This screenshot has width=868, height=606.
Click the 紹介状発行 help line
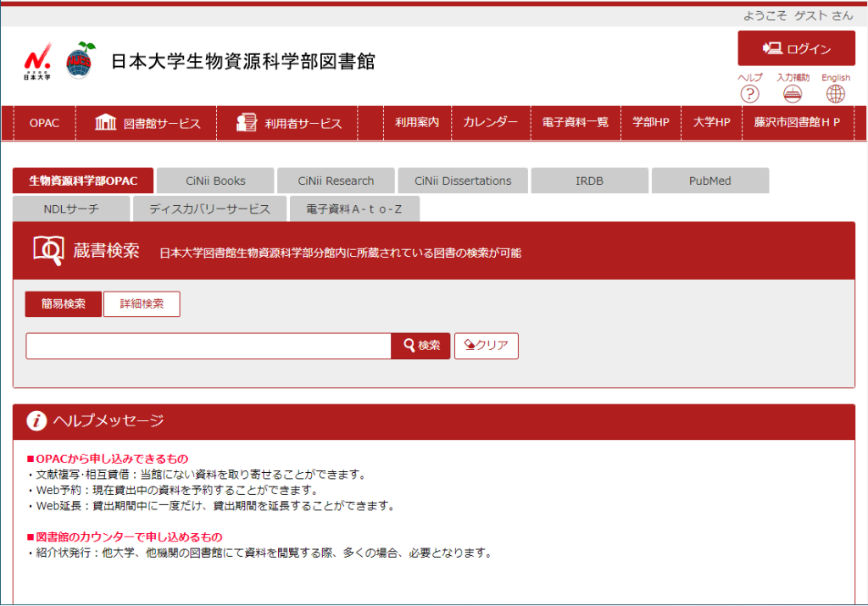pos(261,553)
